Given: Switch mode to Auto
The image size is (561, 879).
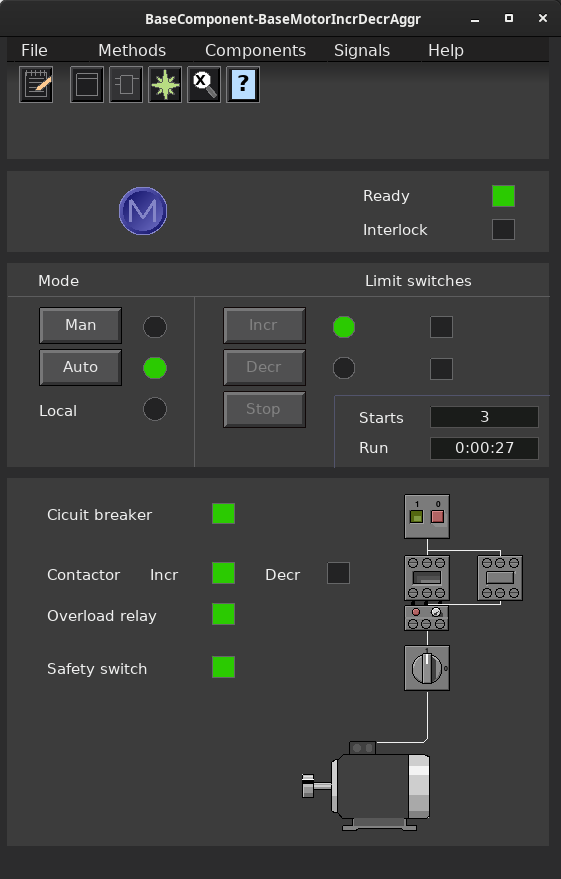Looking at the screenshot, I should point(80,367).
